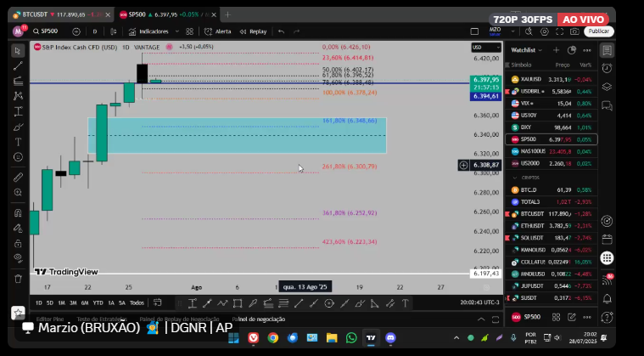Select the trend line drawing tool
The width and height of the screenshot is (644, 356).
[x=18, y=65]
